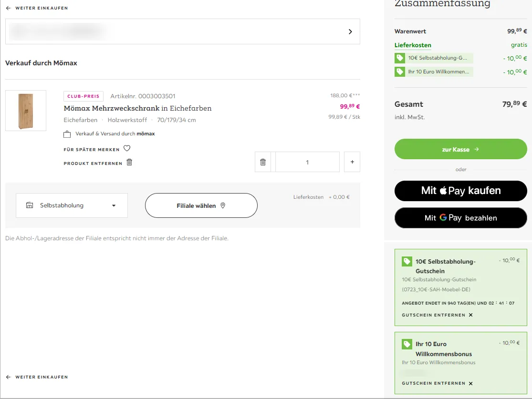Open the bottom 'Weiter einkaufen' link
532x399 pixels.
[37, 377]
